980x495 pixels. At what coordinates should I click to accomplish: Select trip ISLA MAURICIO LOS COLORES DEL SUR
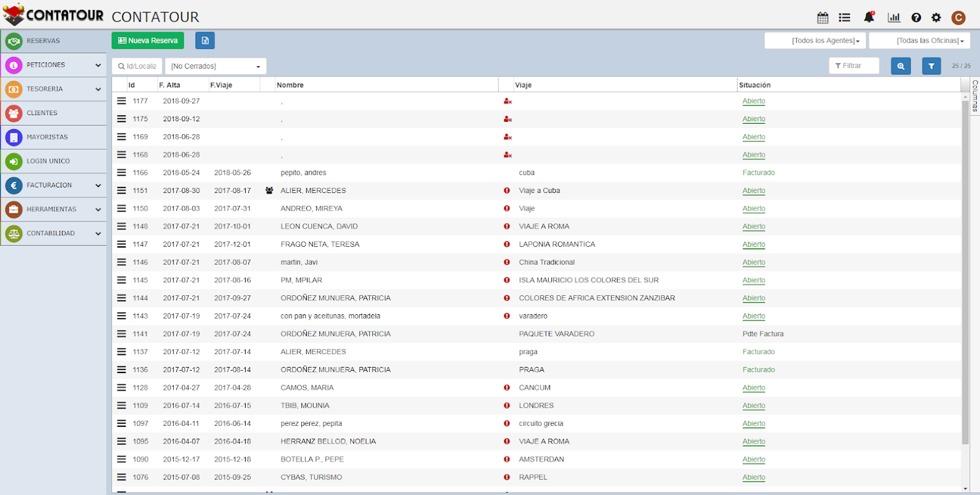click(589, 280)
